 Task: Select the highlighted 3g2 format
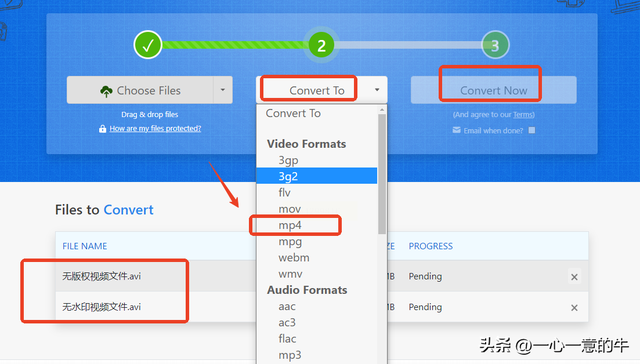[317, 176]
